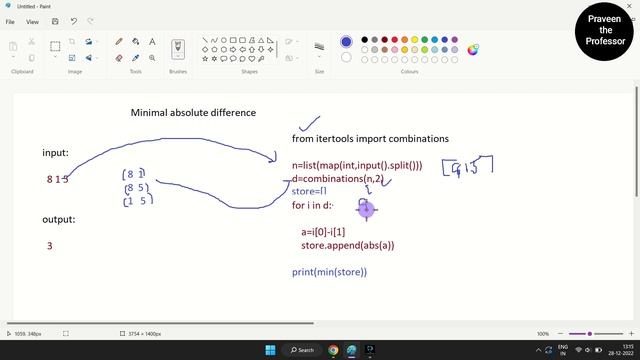Select the Text tool
The width and height of the screenshot is (640, 360).
(152, 42)
